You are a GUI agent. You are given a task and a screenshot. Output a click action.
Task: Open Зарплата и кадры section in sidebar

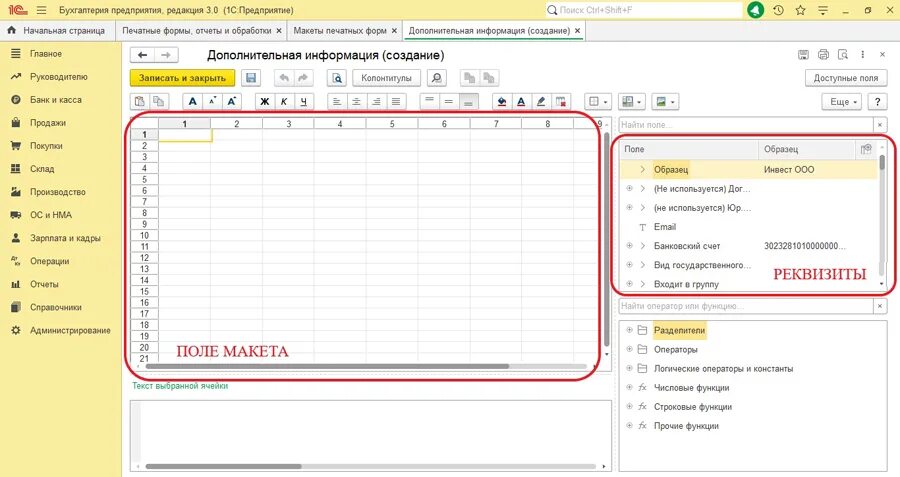(x=65, y=238)
